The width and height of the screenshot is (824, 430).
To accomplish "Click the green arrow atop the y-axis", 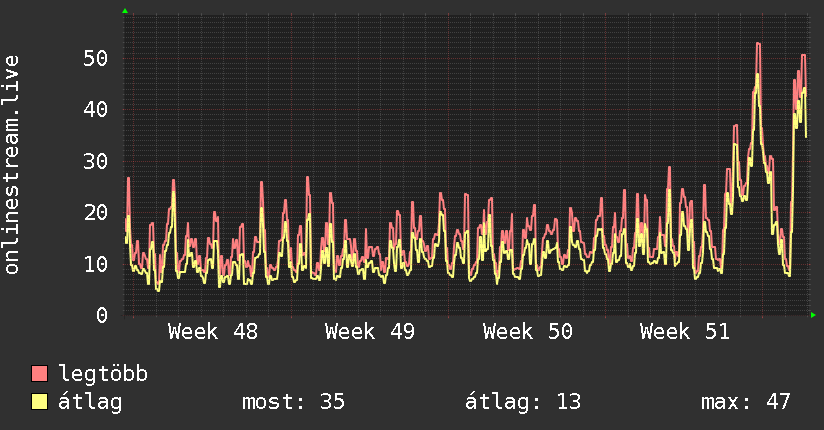I will (x=125, y=11).
